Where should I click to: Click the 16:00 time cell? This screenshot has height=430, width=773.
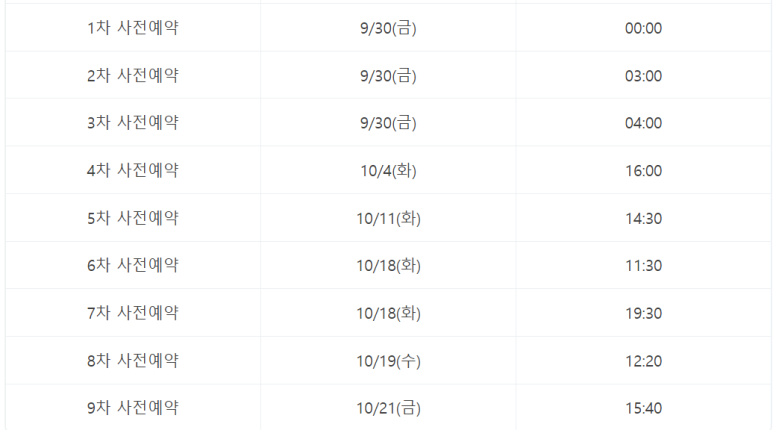click(x=643, y=170)
